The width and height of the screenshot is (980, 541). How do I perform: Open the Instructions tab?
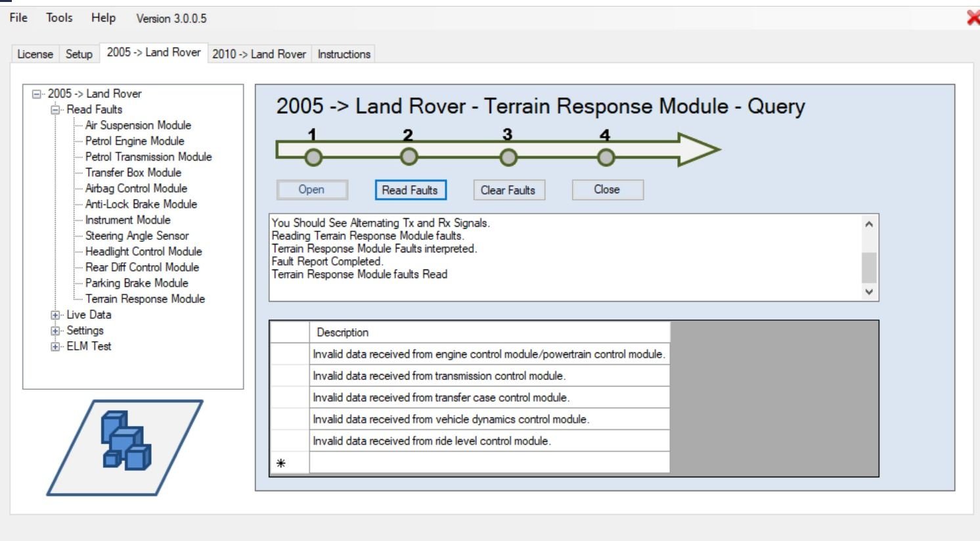pyautogui.click(x=344, y=54)
